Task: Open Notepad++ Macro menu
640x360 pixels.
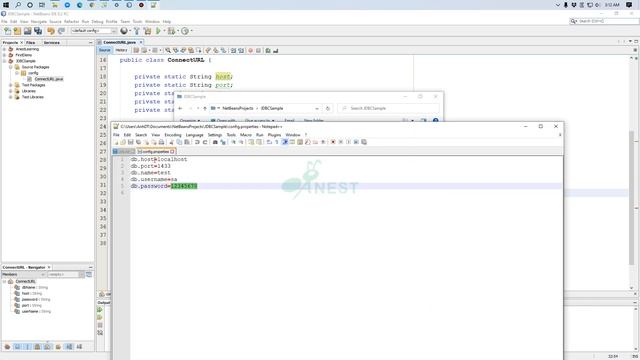Action: click(x=246, y=135)
